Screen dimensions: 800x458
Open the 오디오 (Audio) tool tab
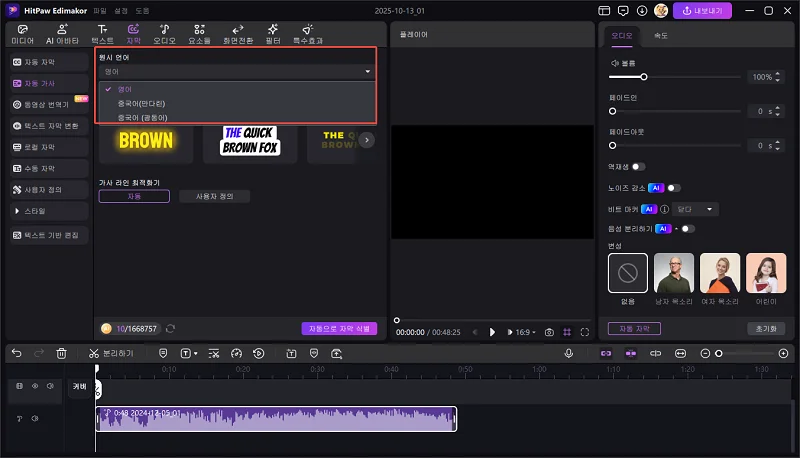pyautogui.click(x=164, y=34)
